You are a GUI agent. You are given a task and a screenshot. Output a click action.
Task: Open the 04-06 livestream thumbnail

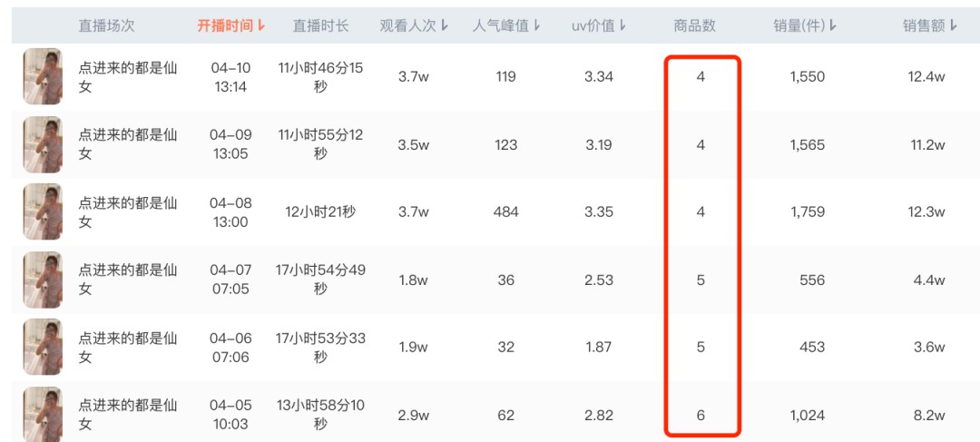click(x=44, y=347)
